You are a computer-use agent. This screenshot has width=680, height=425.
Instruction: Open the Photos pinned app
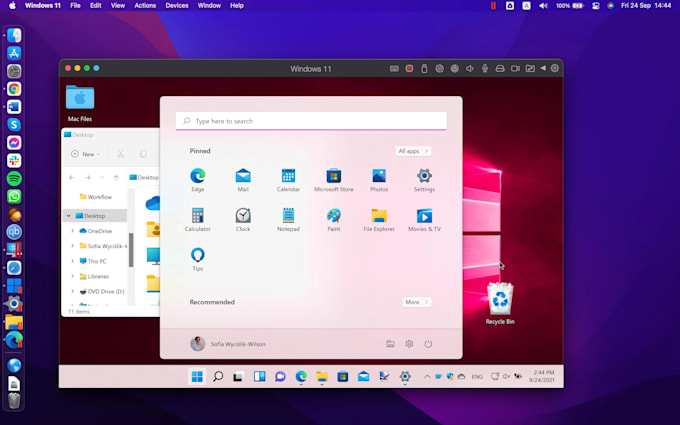tap(379, 180)
